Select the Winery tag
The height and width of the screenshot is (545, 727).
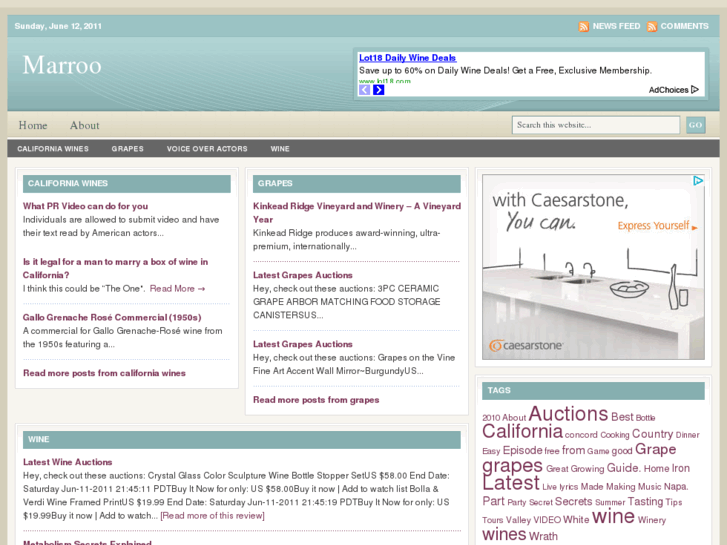(651, 520)
